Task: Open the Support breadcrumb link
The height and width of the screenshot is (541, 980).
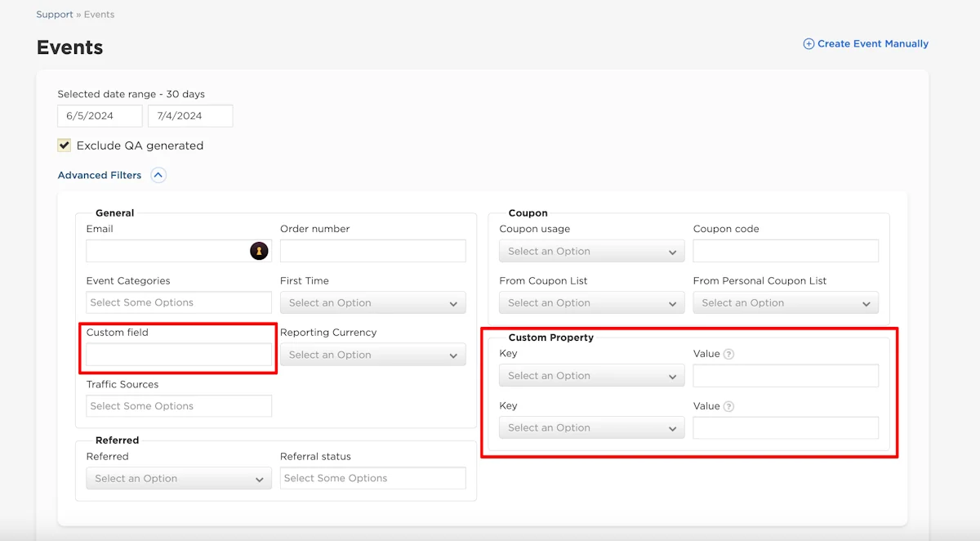Action: tap(55, 15)
